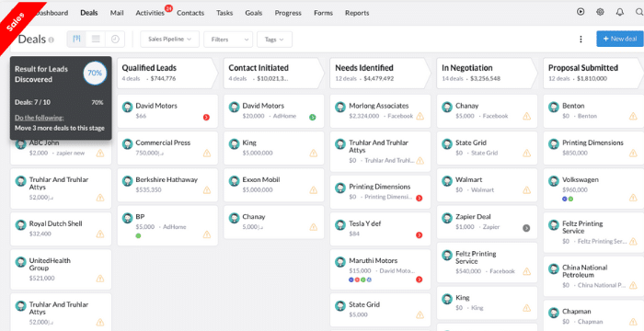Screen dimensions: 644x331
Task: Click colored tag dots on Maruthi Motors card
Action: pos(361,280)
